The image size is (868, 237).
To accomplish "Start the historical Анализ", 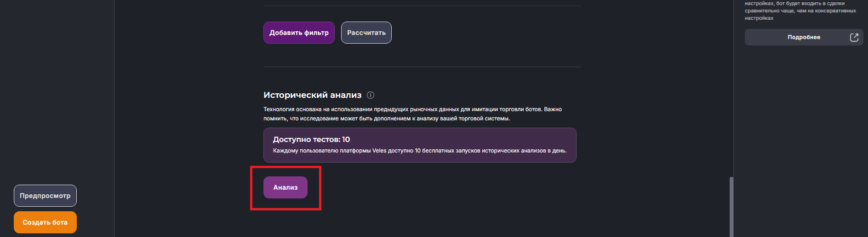I will click(286, 187).
